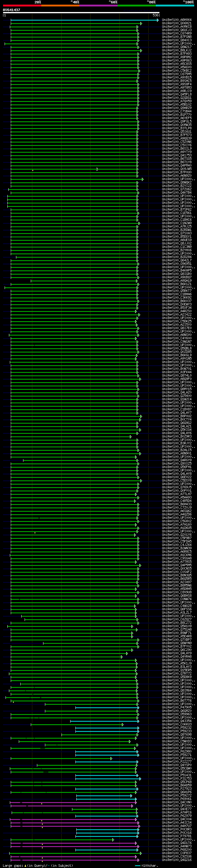197x868 pixels.
Task: Click the magenta alignment bar of UniRef100_Q4CXN0
Action: point(73,803)
